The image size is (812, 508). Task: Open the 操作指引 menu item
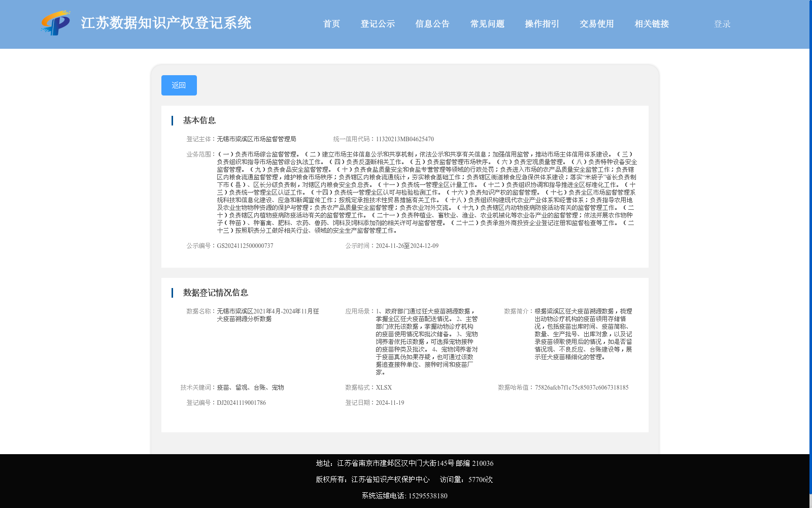pos(542,24)
